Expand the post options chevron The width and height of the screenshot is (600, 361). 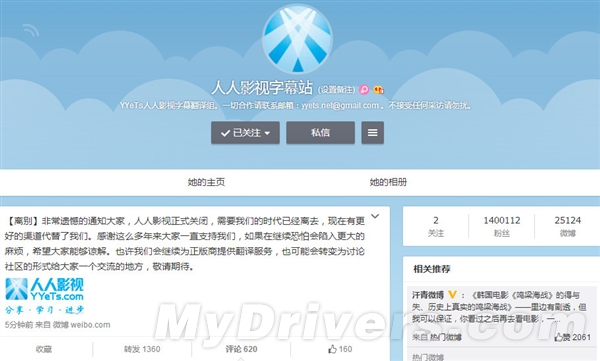(375, 216)
